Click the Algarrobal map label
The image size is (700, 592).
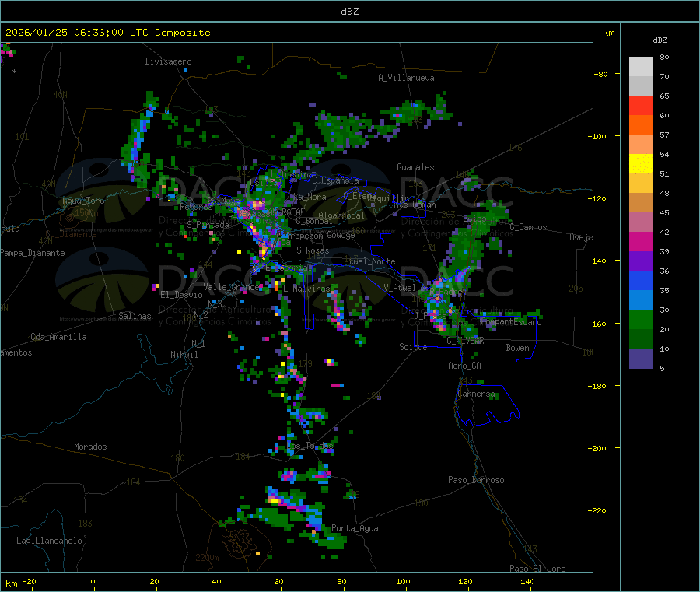click(x=341, y=215)
